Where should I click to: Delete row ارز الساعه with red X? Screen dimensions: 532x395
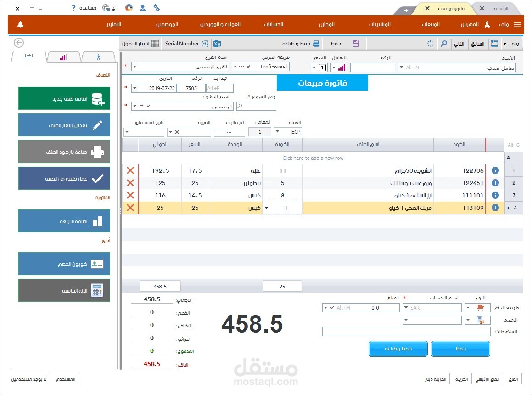(130, 195)
